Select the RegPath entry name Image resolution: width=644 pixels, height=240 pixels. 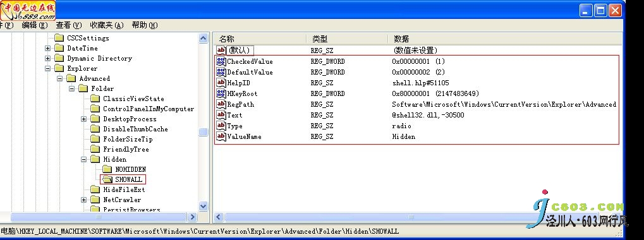(x=241, y=104)
